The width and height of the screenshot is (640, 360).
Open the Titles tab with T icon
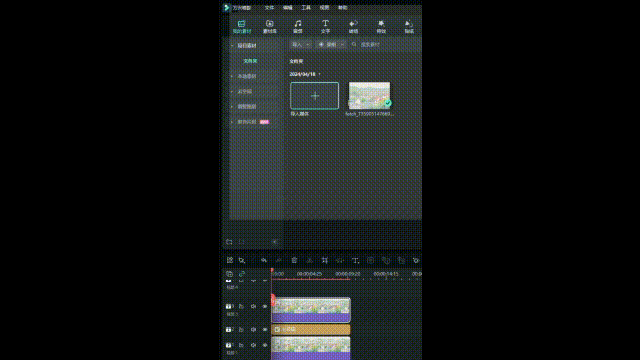coord(325,27)
